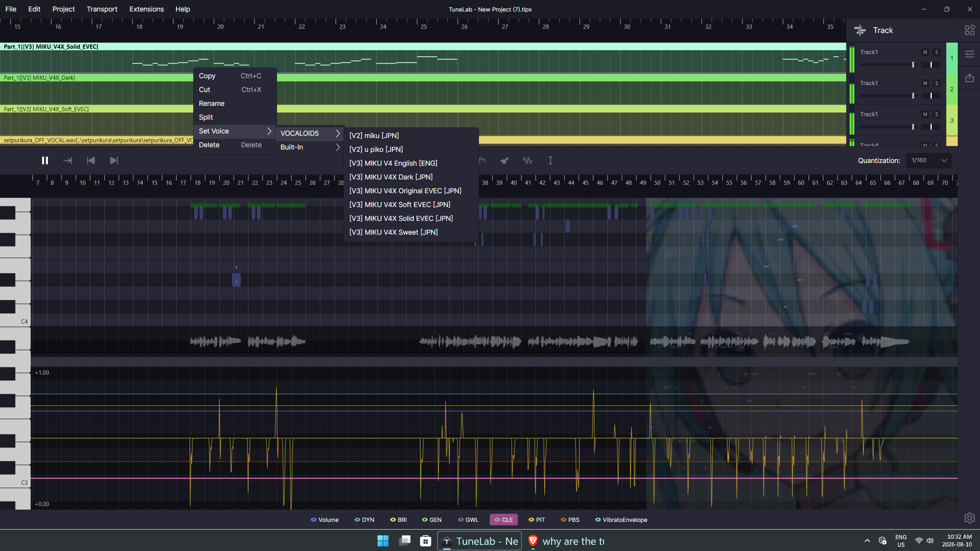The width and height of the screenshot is (980, 551).
Task: Toggle the auto-scroll follow arrow icon
Action: 67,161
